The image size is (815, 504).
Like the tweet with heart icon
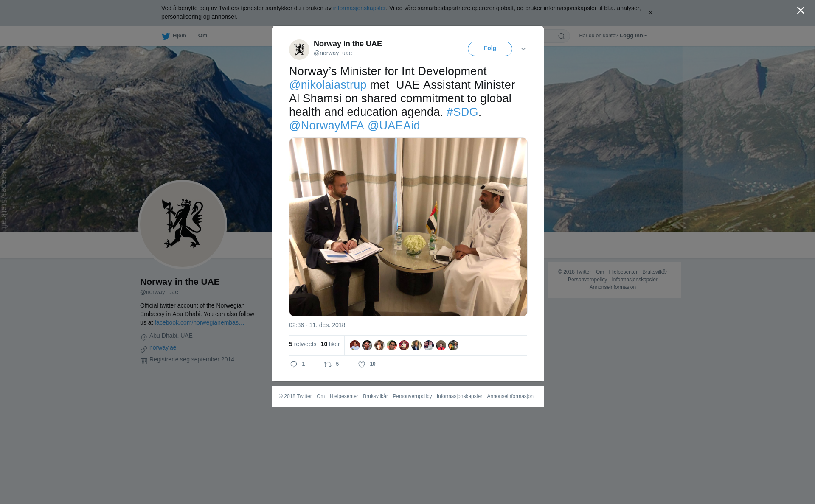(362, 364)
